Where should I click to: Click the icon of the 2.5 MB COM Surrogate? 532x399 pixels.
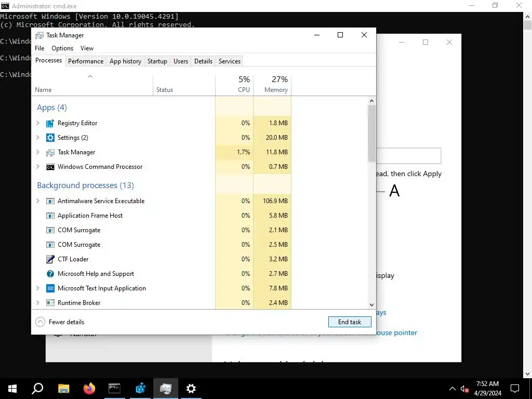pos(50,245)
